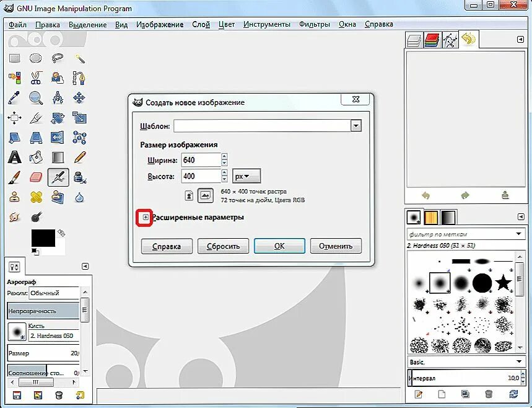The height and width of the screenshot is (408, 532).
Task: Pick the Color Picker eyedropper tool
Action: 14,98
